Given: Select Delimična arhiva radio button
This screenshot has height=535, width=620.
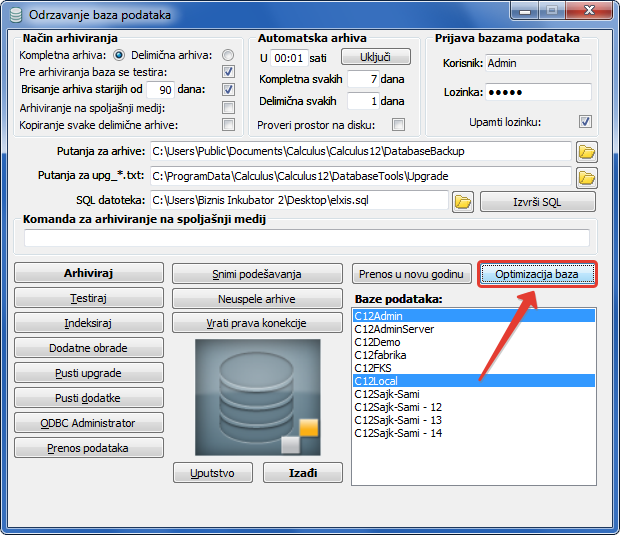Looking at the screenshot, I should pyautogui.click(x=229, y=55).
